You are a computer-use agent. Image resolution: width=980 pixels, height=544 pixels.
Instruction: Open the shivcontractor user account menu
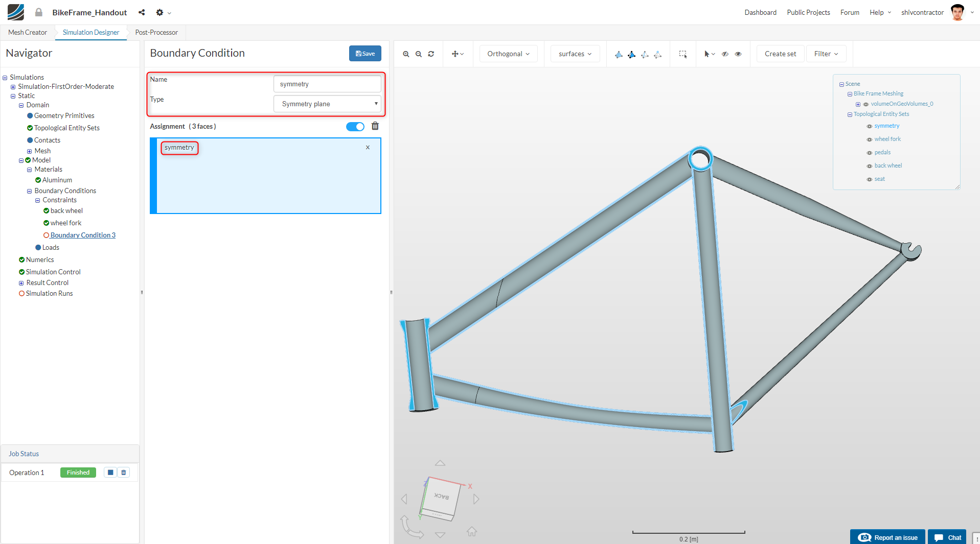point(938,12)
